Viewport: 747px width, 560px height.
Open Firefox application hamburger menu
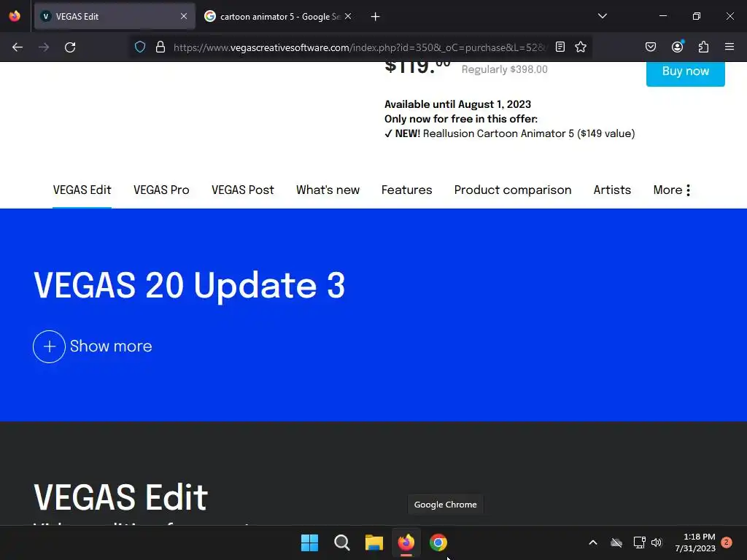[x=729, y=47]
